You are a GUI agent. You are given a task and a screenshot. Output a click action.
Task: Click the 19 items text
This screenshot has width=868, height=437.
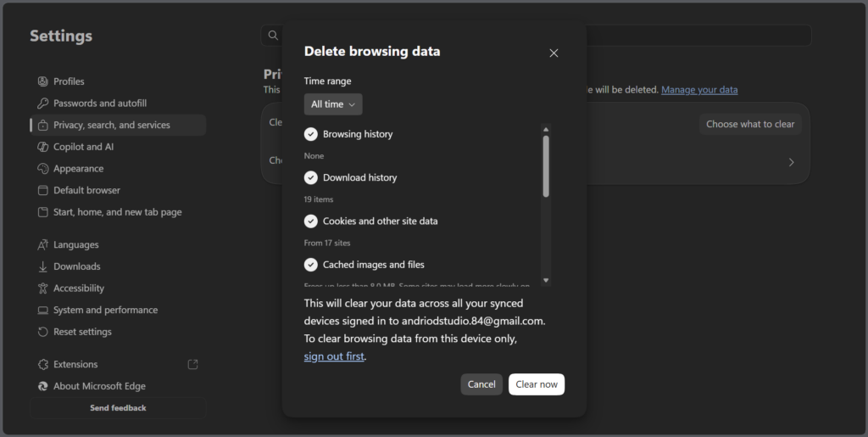click(x=319, y=199)
